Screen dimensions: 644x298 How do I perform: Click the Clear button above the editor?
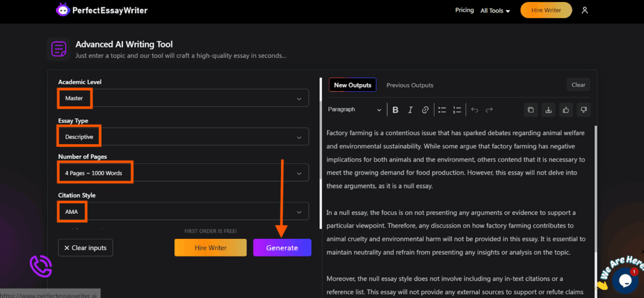(x=579, y=84)
